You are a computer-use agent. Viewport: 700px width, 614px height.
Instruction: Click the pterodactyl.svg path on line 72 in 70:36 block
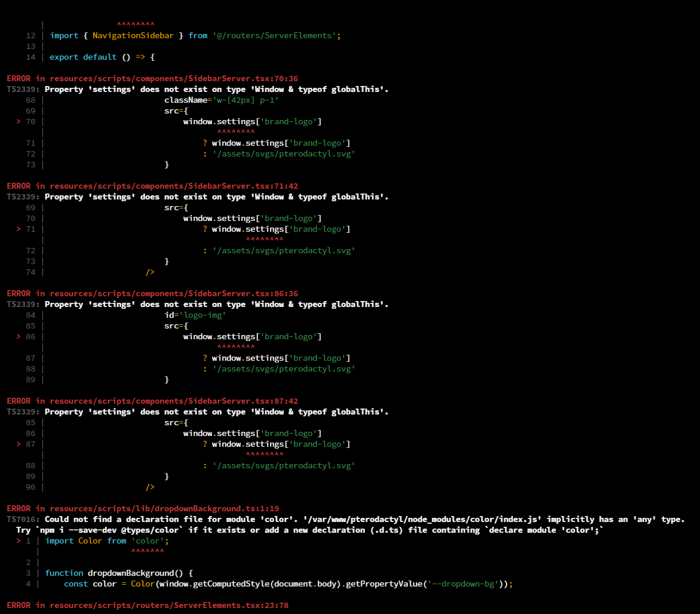(x=284, y=154)
